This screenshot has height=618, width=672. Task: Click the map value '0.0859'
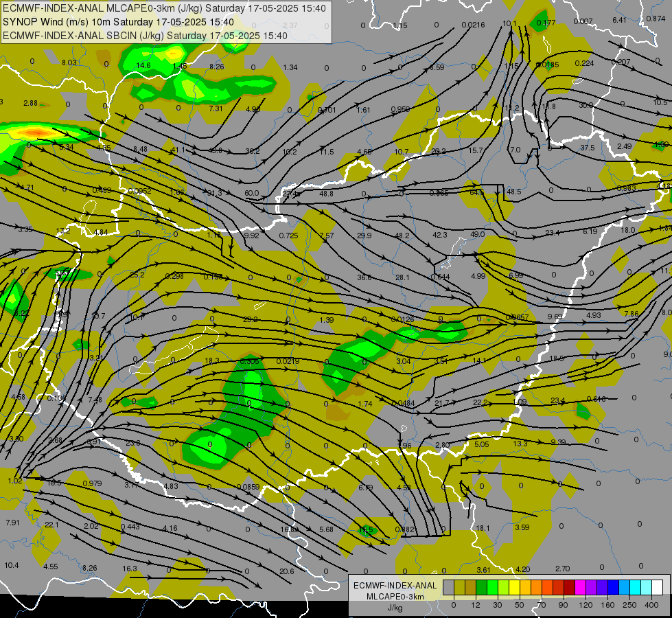[248, 487]
